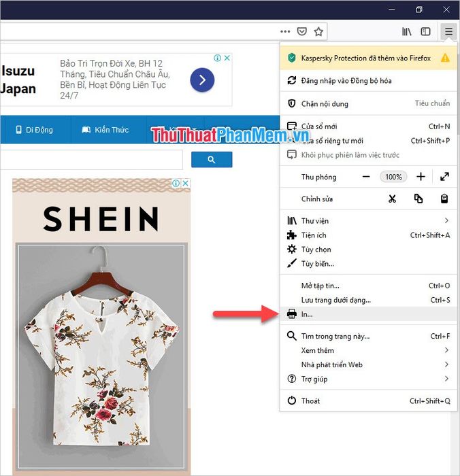
Task: Click the SHEIN logo banner
Action: coord(101,218)
